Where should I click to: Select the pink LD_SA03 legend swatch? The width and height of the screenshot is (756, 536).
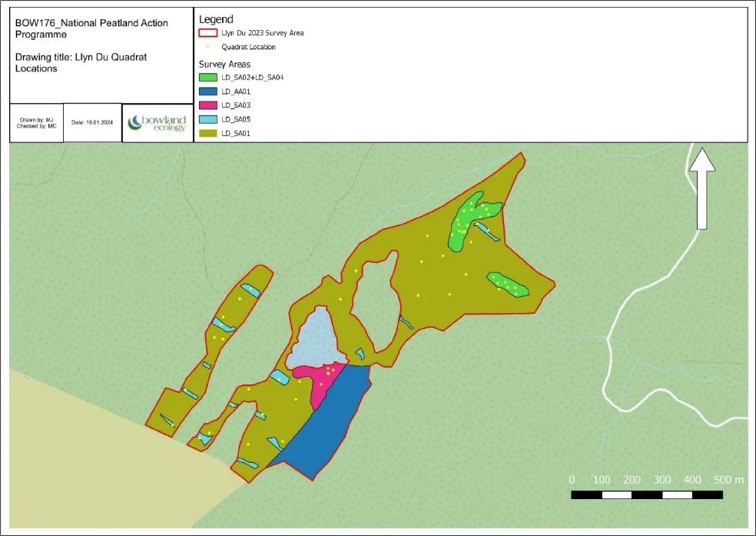pos(208,105)
